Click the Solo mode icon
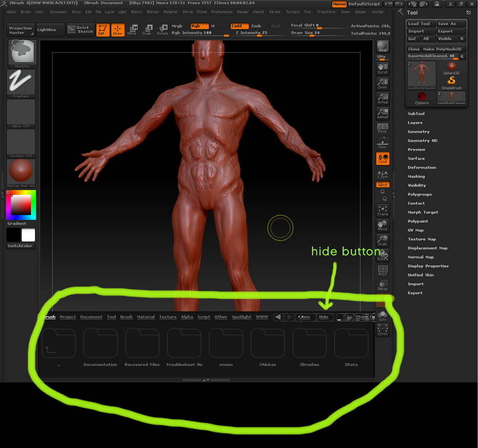Screen dimensions: 478x448 [x=382, y=316]
